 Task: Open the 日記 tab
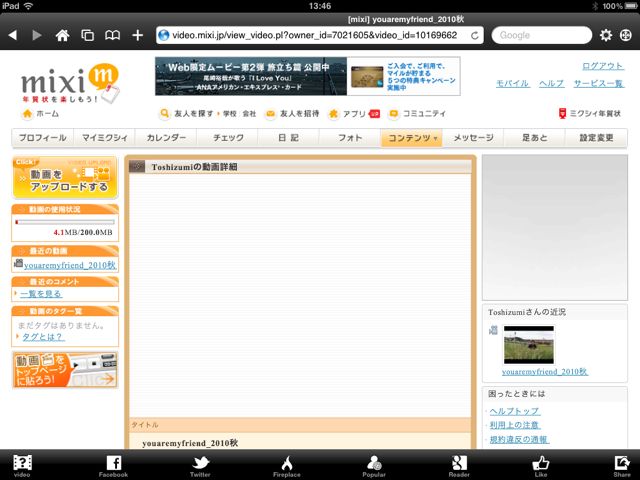[289, 138]
